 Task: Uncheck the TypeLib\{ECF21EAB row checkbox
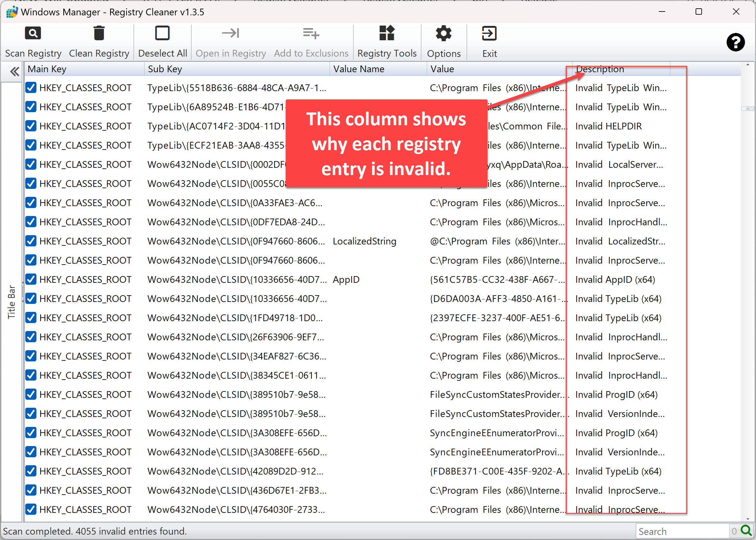coord(31,145)
